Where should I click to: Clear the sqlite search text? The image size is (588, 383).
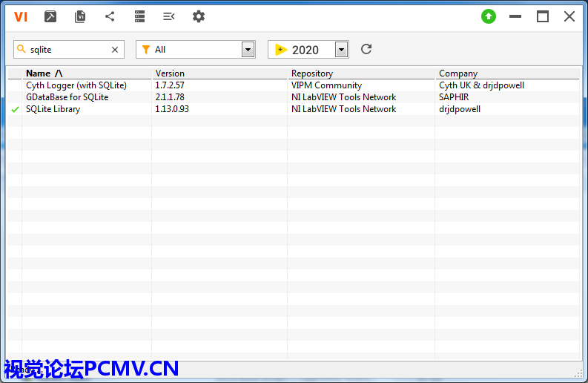(115, 50)
